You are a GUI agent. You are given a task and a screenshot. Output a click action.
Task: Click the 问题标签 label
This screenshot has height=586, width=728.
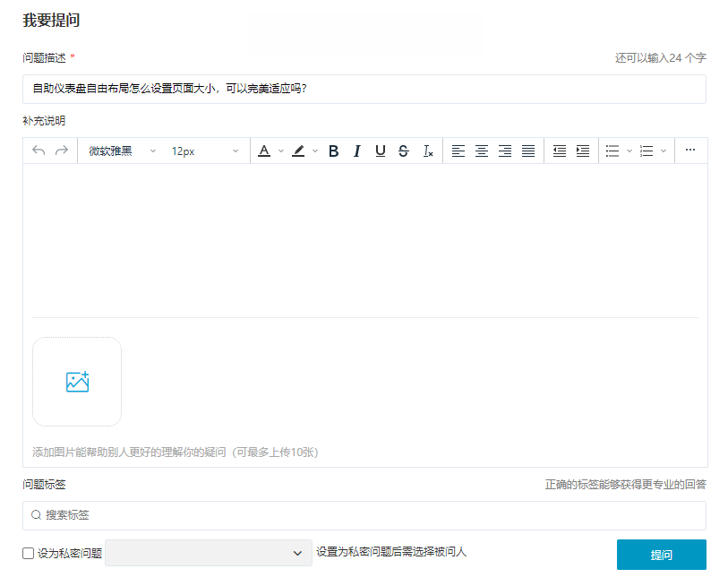point(44,485)
